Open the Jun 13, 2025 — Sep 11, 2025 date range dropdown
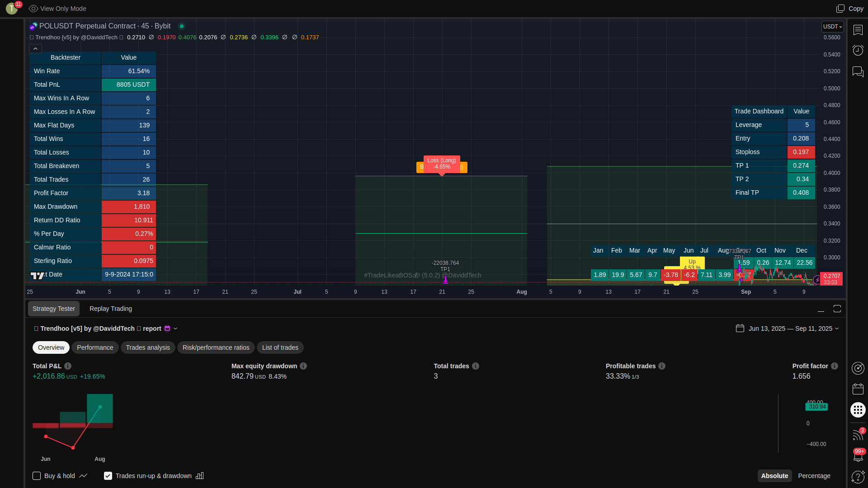This screenshot has width=868, height=488. pos(793,328)
